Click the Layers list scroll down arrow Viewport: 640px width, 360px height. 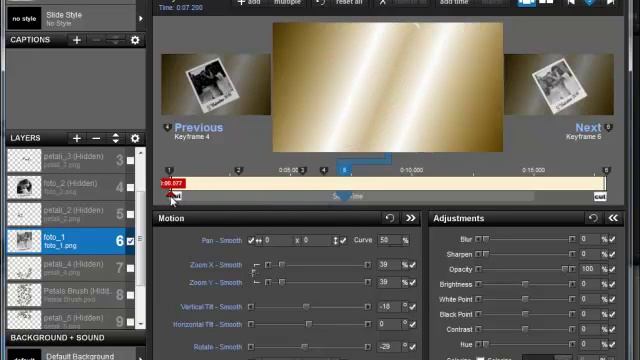tap(140, 324)
